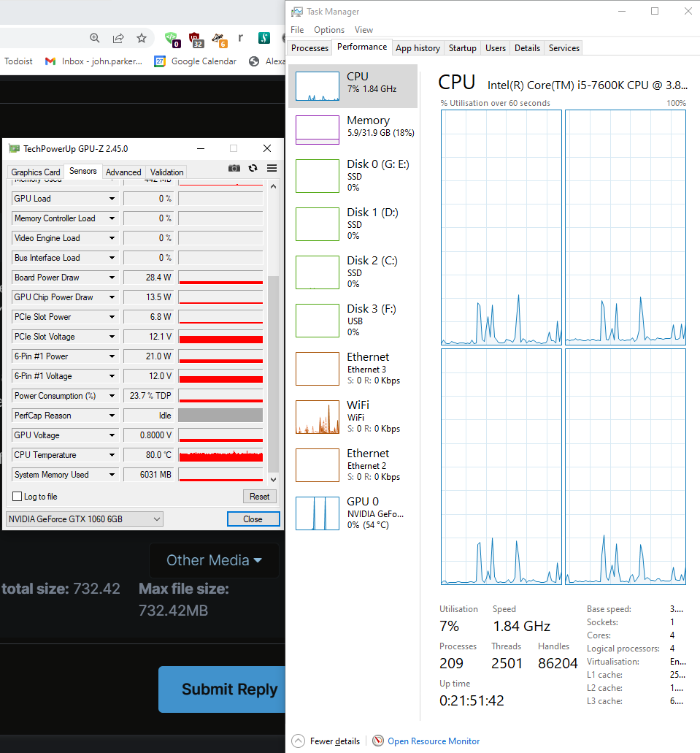
Task: Click extension icon with orange 6 badge
Action: tap(220, 39)
